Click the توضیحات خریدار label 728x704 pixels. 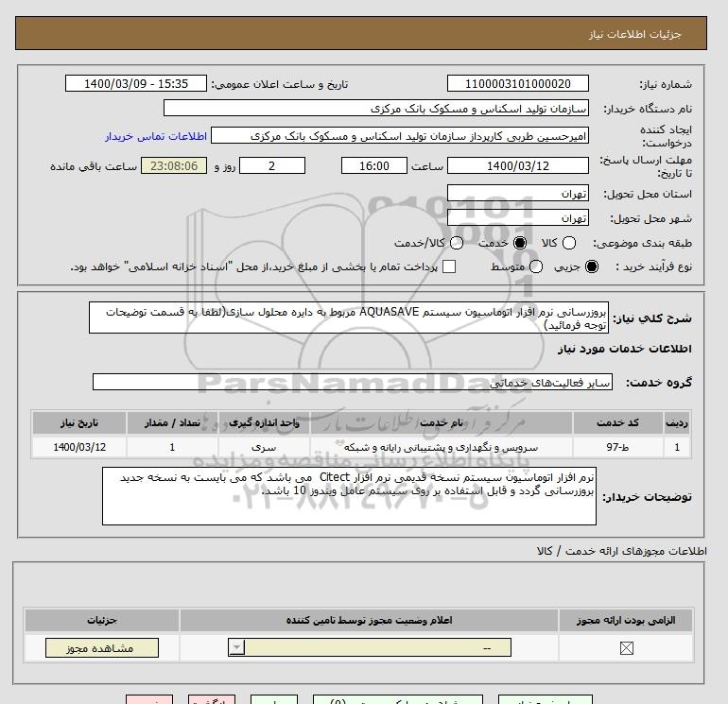click(x=647, y=496)
